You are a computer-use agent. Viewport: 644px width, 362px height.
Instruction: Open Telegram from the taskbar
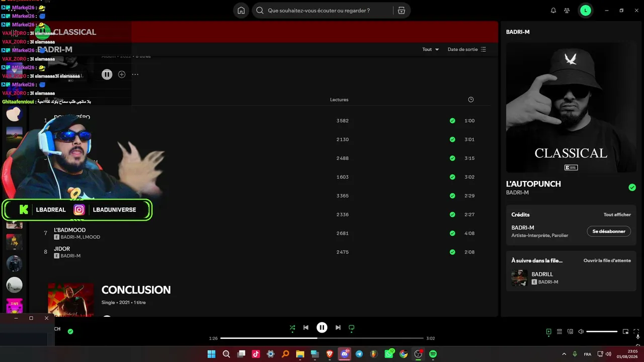(359, 354)
